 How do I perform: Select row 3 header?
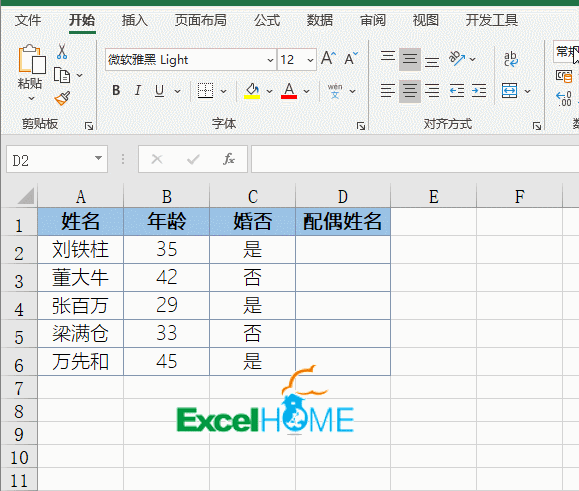point(19,281)
